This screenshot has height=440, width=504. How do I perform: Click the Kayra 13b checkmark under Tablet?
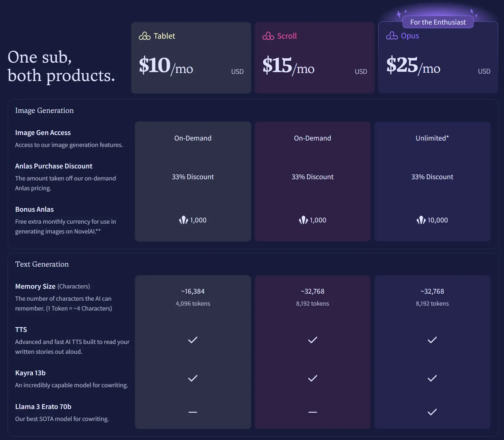[x=193, y=378]
